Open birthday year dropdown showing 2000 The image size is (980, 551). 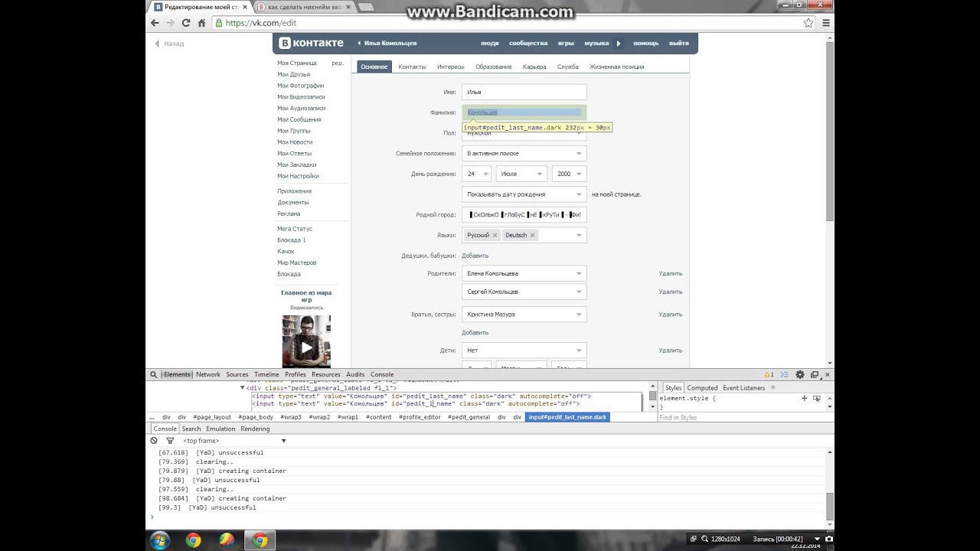click(569, 174)
